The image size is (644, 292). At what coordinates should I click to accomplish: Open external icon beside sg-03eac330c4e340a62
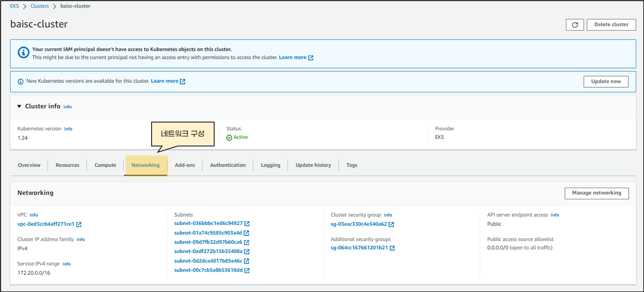click(x=391, y=224)
